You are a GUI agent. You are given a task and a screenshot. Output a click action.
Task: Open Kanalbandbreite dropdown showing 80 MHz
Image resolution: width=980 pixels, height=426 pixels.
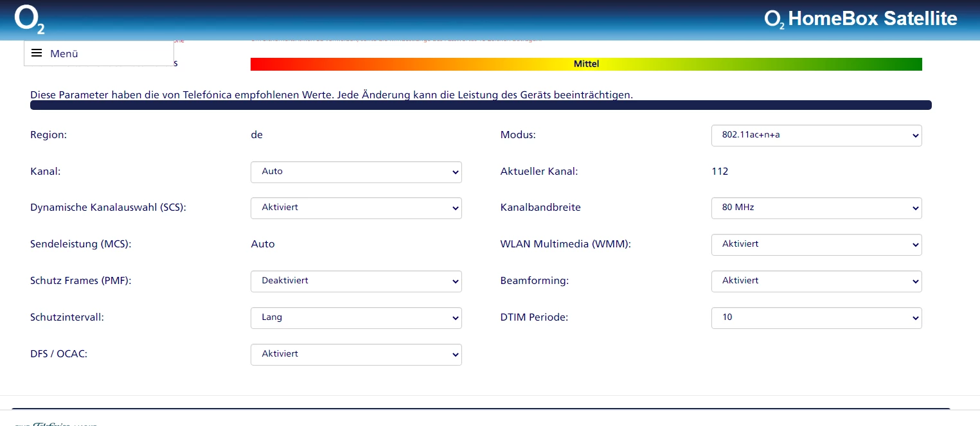817,208
